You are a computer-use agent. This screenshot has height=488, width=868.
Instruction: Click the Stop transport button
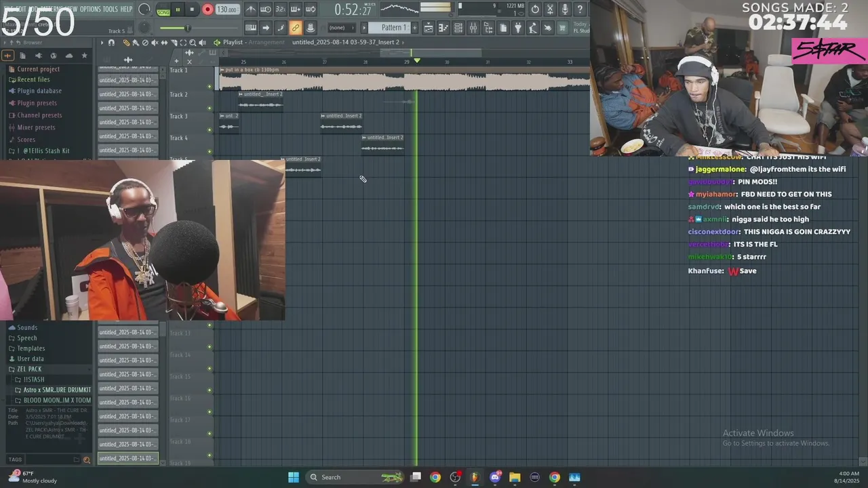[x=192, y=9]
